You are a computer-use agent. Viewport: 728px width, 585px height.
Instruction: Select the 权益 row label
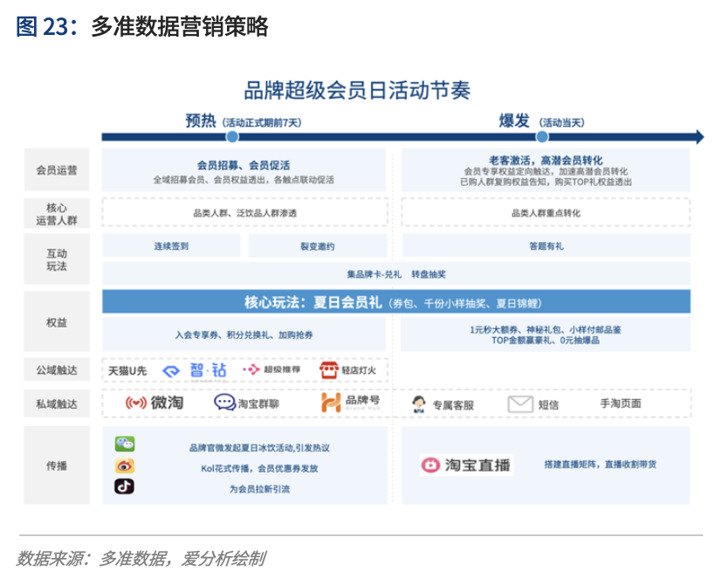click(x=57, y=323)
